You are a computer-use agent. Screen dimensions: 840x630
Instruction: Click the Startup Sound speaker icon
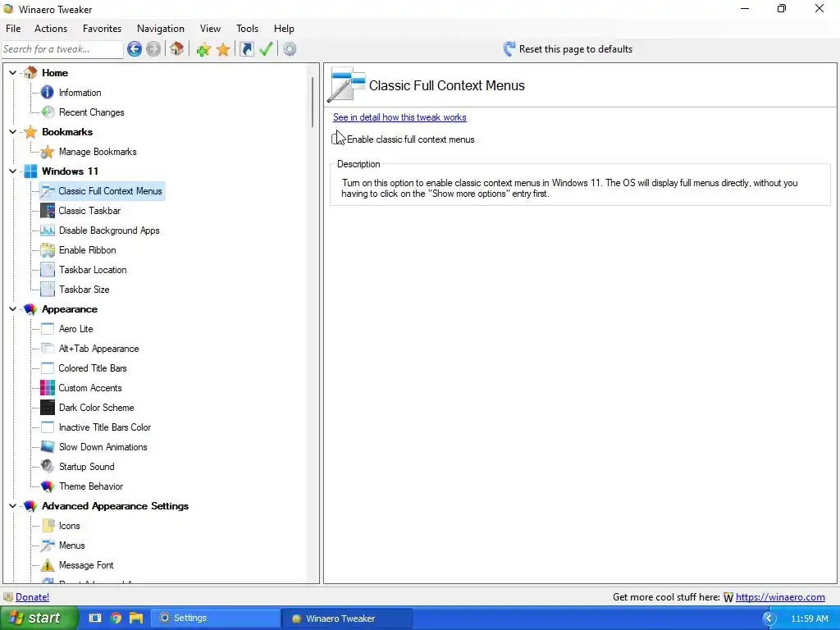click(48, 467)
